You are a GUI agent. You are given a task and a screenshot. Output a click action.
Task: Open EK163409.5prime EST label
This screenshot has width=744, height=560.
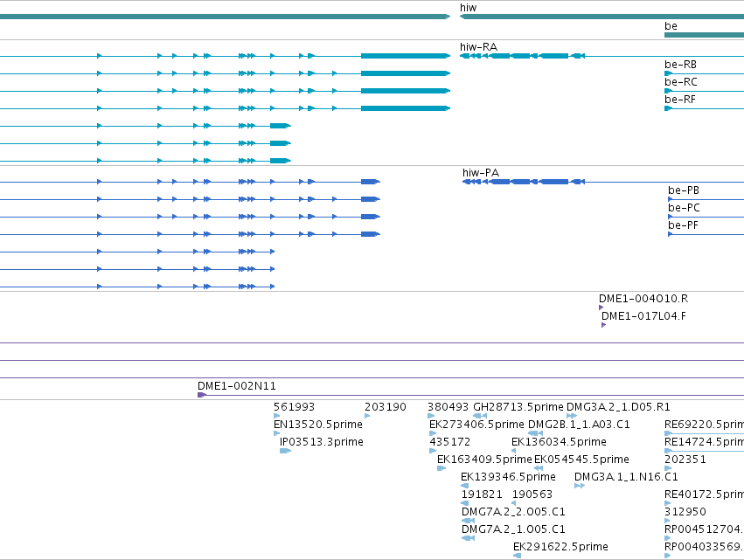484,460
